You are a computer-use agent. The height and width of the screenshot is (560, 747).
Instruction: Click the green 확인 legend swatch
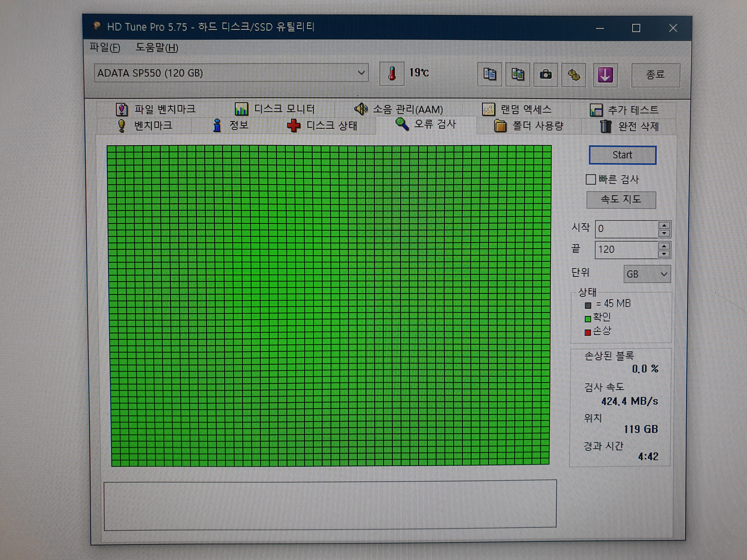[588, 319]
